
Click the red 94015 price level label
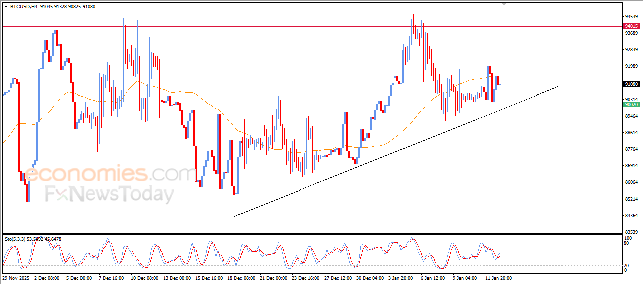[x=631, y=26]
